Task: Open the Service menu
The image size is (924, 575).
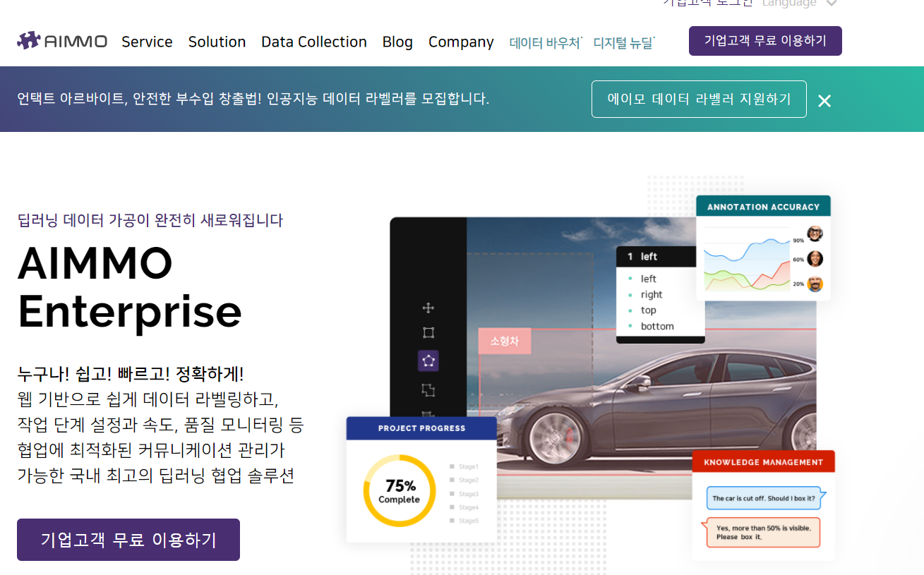Action: tap(147, 42)
